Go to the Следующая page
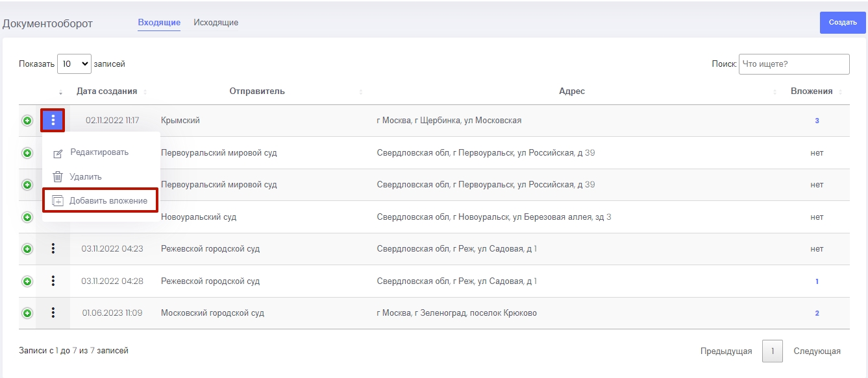The width and height of the screenshot is (868, 378). click(x=817, y=351)
